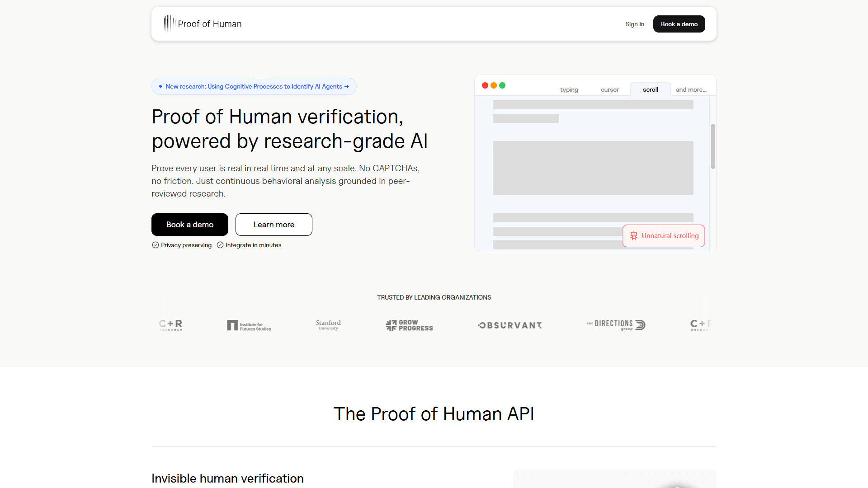Screen dimensions: 868x488
Task: Click the 'Integrate in minutes' label text
Action: [x=254, y=245]
